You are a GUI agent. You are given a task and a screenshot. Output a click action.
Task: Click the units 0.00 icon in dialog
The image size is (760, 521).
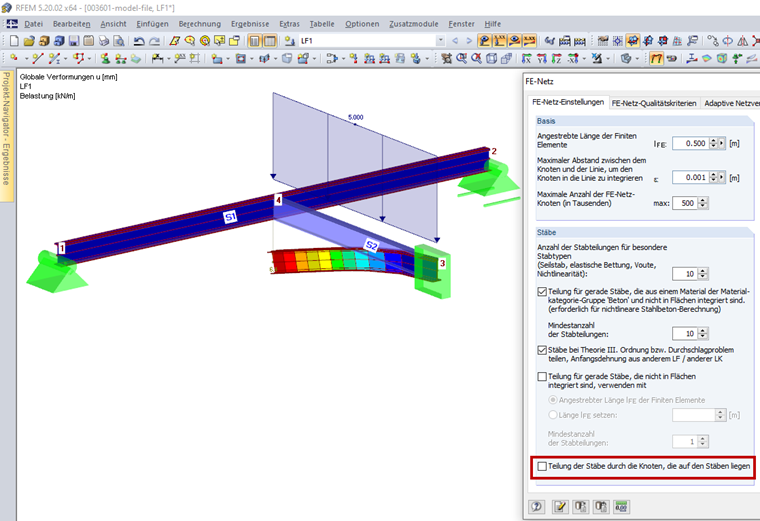pos(621,506)
